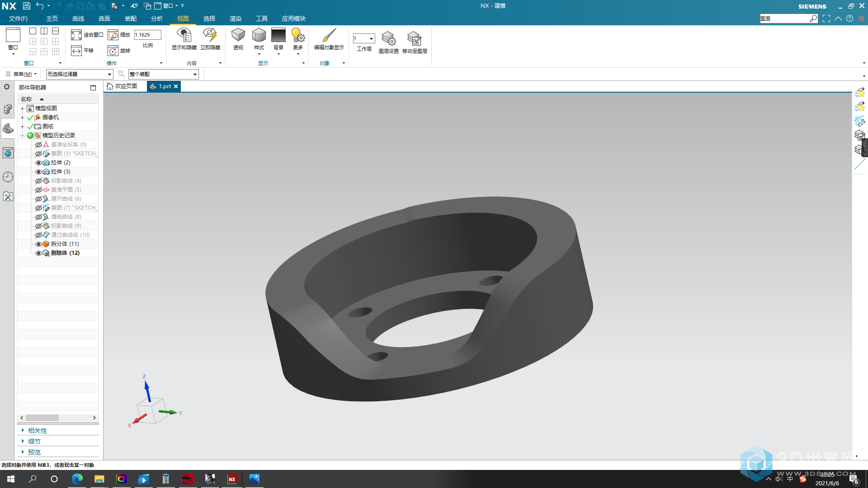The width and height of the screenshot is (868, 488).
Task: Switch to the 分析 ribbon tab
Action: pyautogui.click(x=157, y=19)
